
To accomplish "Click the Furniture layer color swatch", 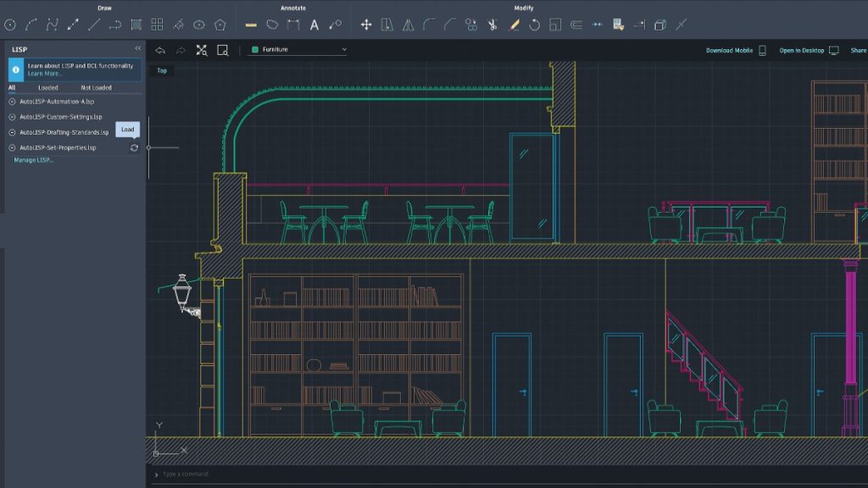I will point(255,48).
